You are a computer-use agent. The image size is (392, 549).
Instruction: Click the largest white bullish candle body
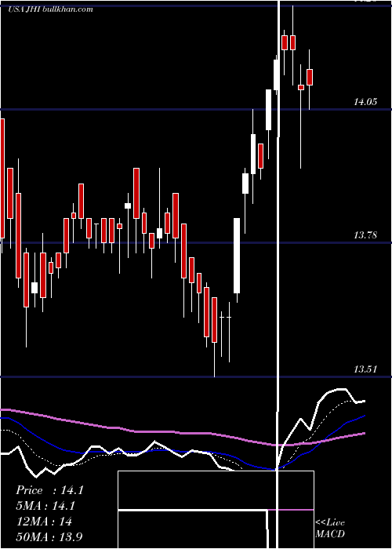click(x=237, y=256)
